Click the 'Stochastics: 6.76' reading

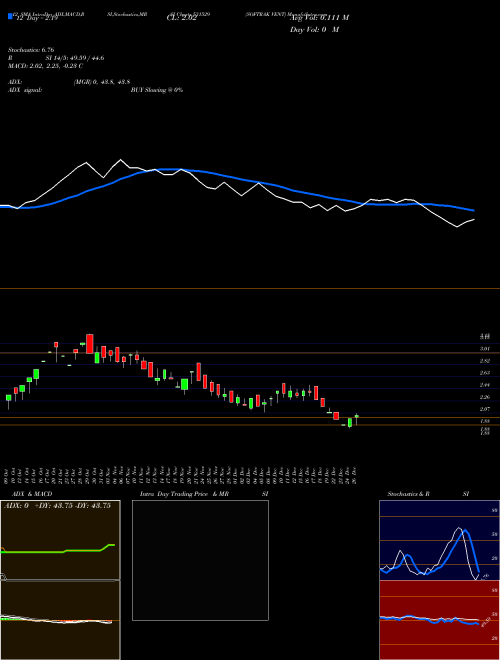click(x=31, y=50)
